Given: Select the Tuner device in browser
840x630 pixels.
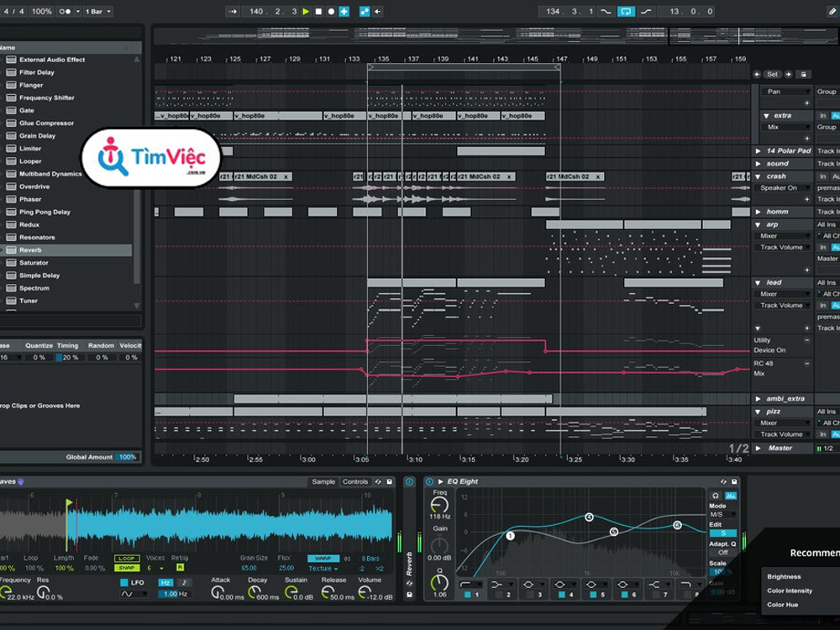Looking at the screenshot, I should coord(29,301).
